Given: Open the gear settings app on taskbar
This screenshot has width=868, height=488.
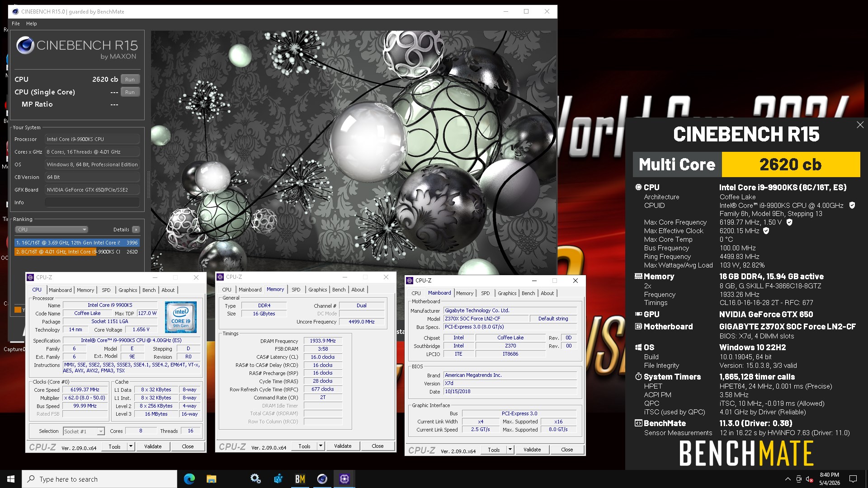Looking at the screenshot, I should click(x=255, y=479).
